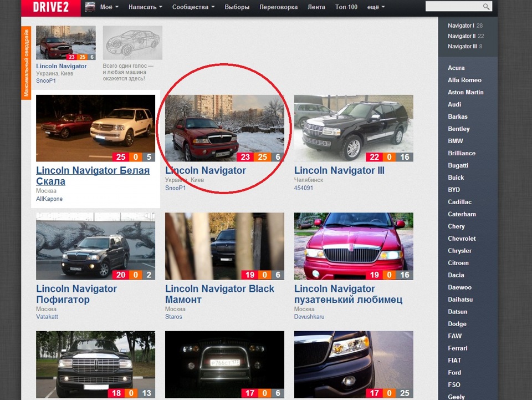The image size is (532, 400).
Task: Open the Daihatsu brand link
Action: pyautogui.click(x=461, y=300)
